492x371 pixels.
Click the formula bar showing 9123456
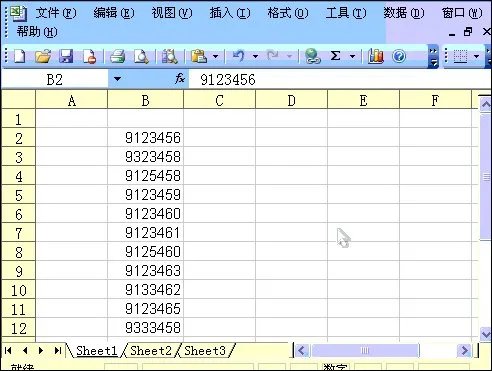point(339,79)
